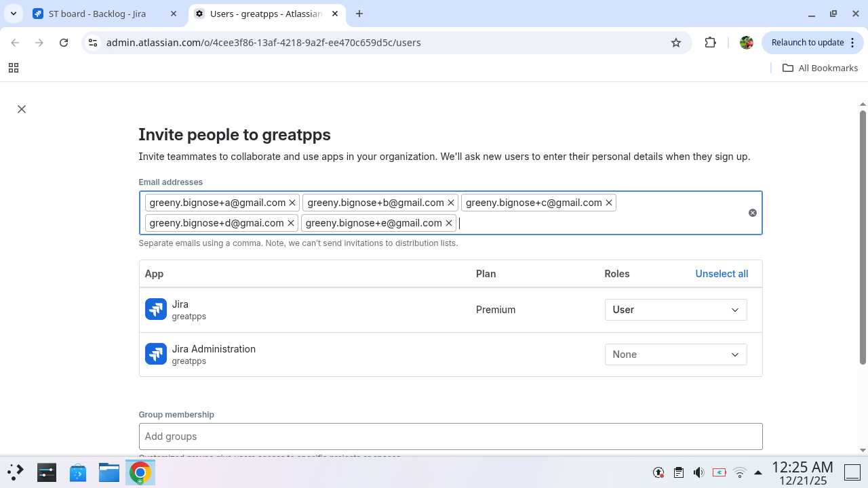868x488 pixels.
Task: Click the Jira app logo icon
Action: pos(156,310)
